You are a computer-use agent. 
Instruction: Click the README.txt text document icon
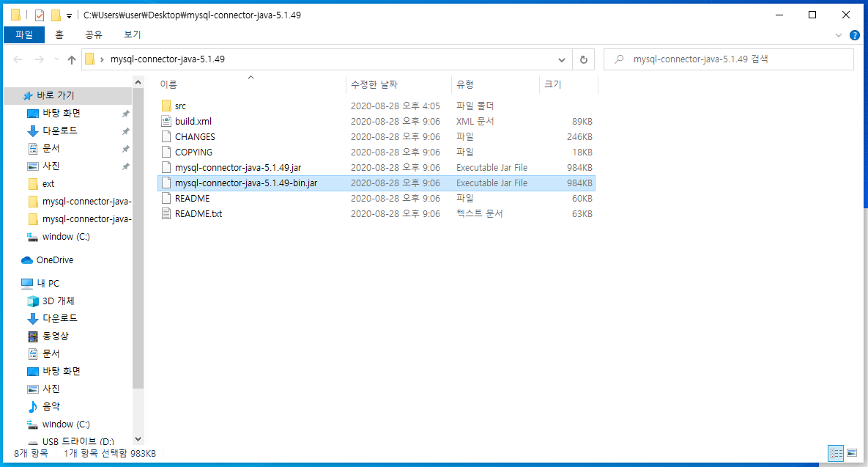pyautogui.click(x=166, y=214)
